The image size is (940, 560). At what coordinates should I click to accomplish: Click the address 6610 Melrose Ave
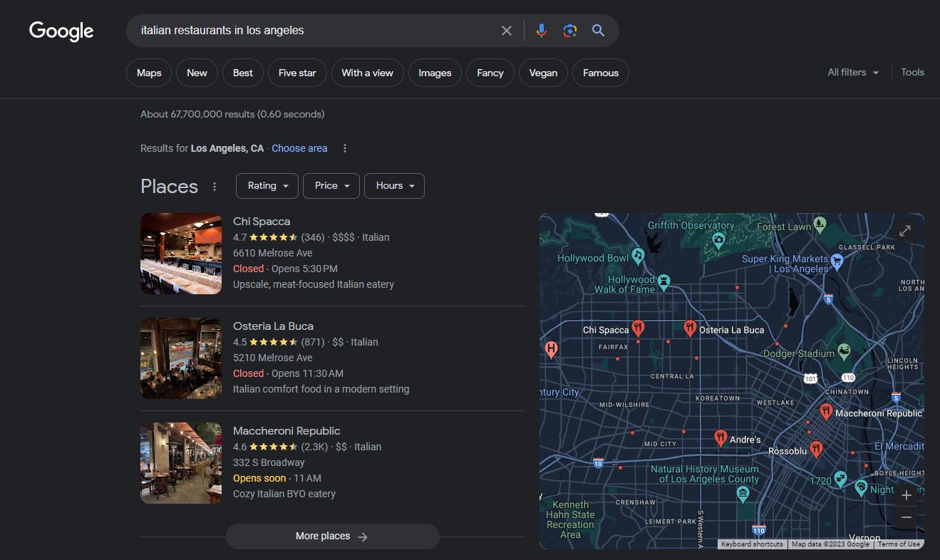tap(273, 253)
